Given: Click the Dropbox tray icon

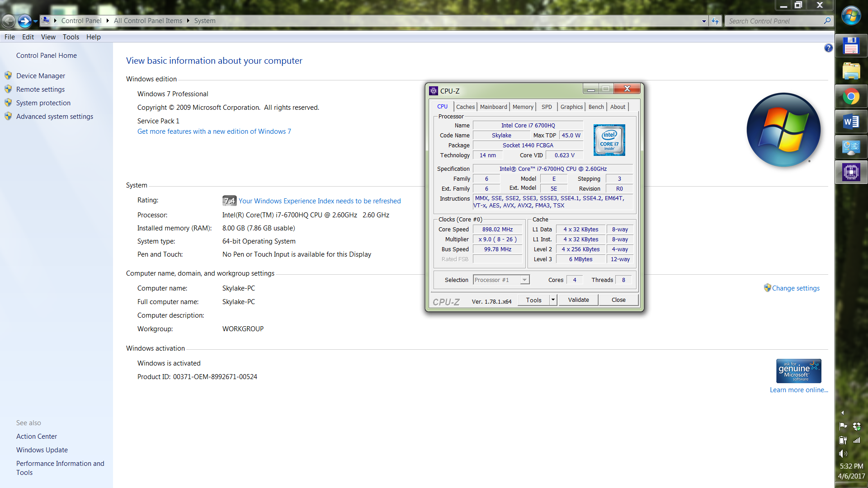Looking at the screenshot, I should (x=857, y=426).
